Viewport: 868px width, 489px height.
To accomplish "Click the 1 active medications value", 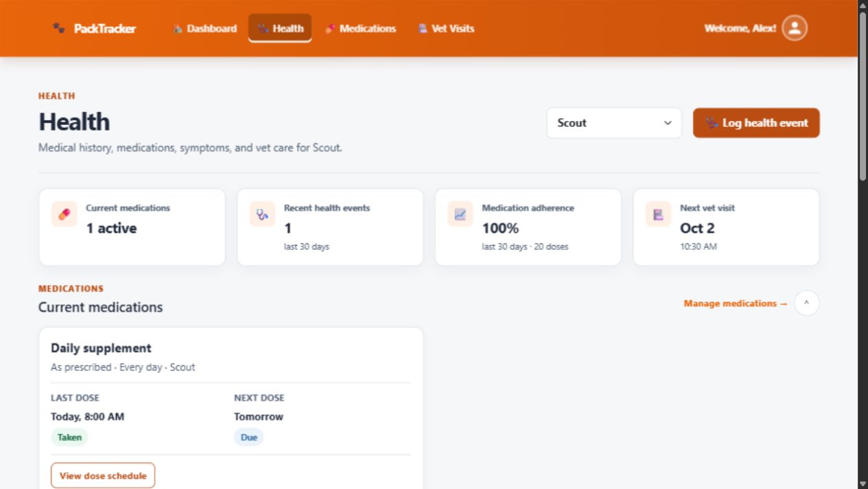I will point(111,228).
